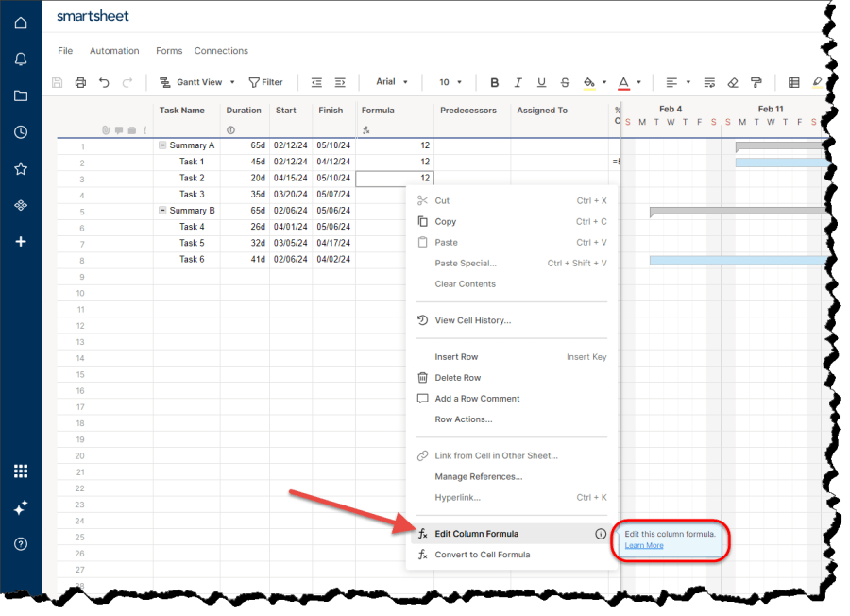Undo the last change

click(103, 82)
